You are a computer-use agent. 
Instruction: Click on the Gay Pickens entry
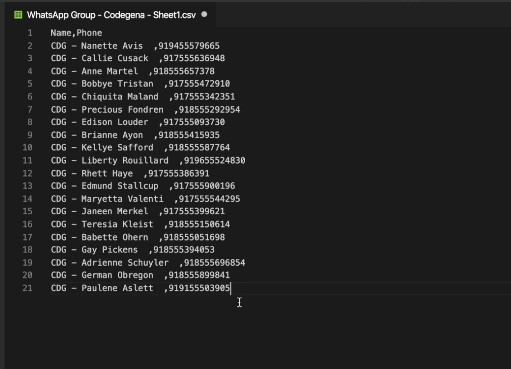pyautogui.click(x=133, y=250)
